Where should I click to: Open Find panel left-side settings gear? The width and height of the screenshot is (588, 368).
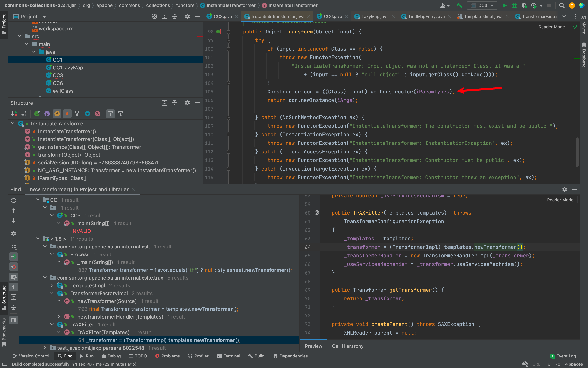point(14,234)
